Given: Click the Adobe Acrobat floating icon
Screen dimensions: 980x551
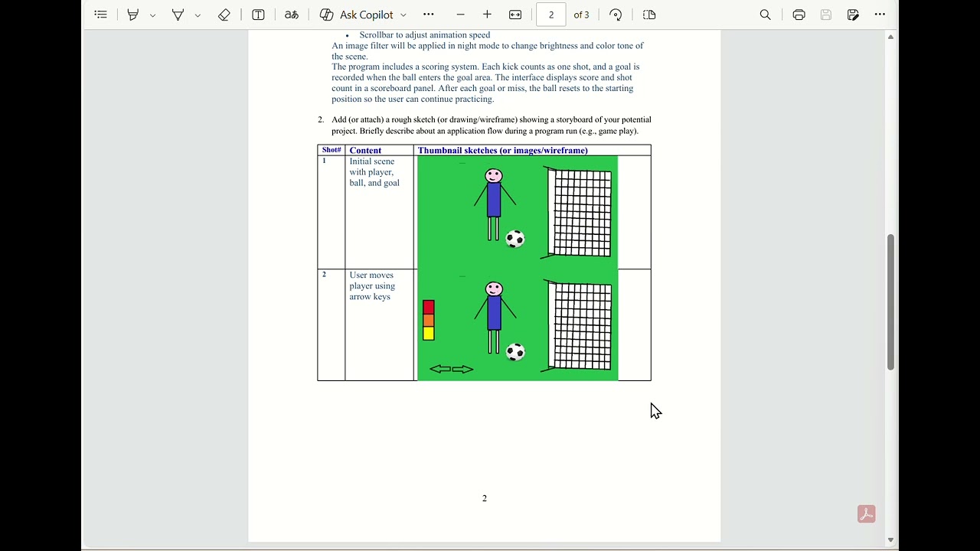Looking at the screenshot, I should coord(866,514).
